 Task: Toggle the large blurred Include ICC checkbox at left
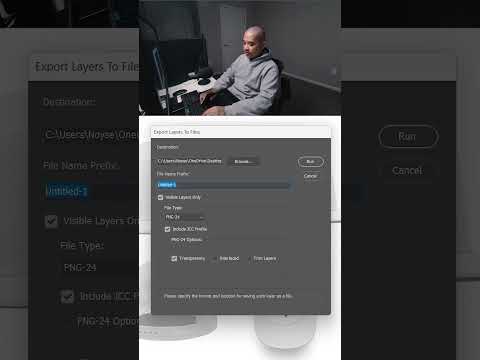[67, 296]
